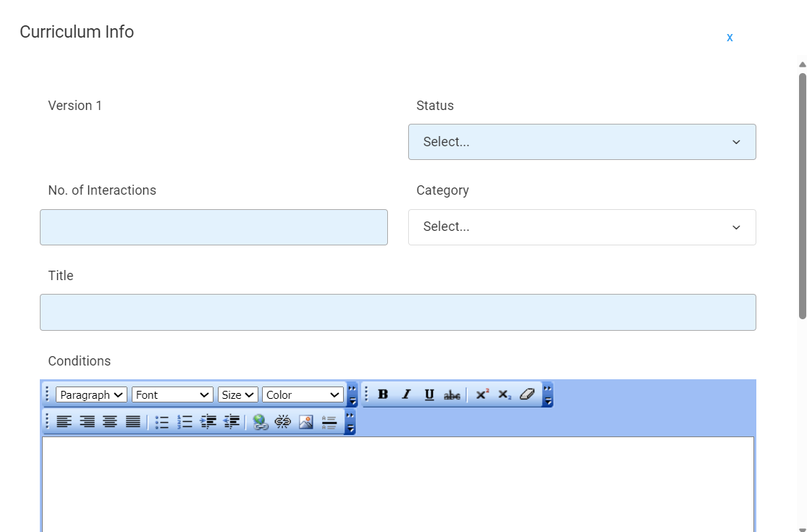Image resolution: width=807 pixels, height=532 pixels.
Task: Insert a numbered list
Action: pyautogui.click(x=185, y=422)
